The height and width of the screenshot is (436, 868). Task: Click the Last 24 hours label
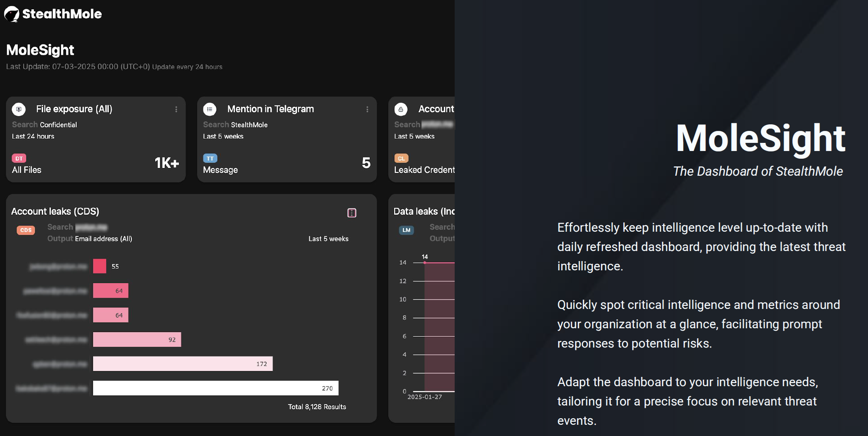33,136
